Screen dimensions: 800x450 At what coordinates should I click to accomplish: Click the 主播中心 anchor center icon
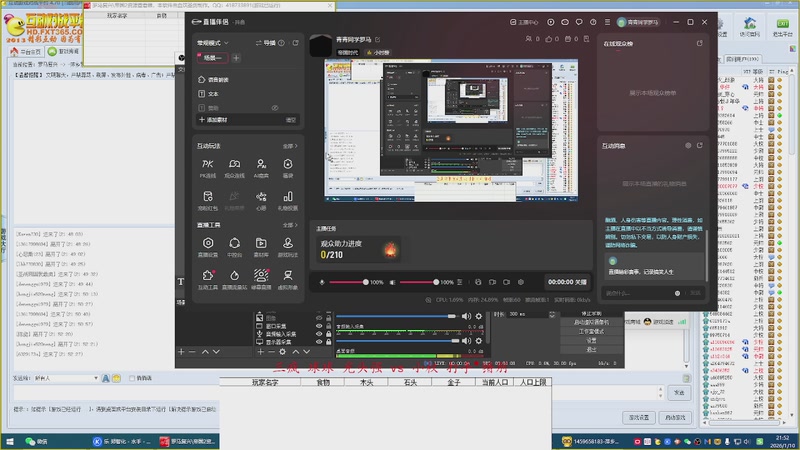[524, 22]
